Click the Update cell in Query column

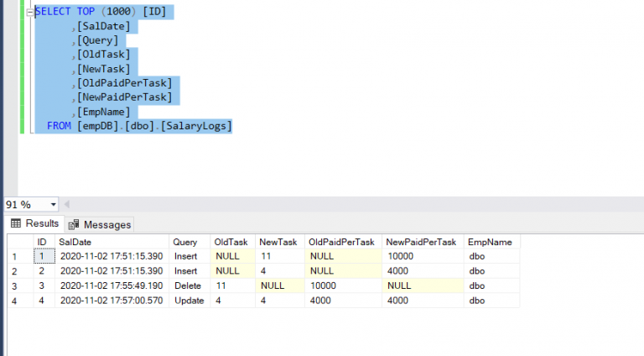[189, 301]
